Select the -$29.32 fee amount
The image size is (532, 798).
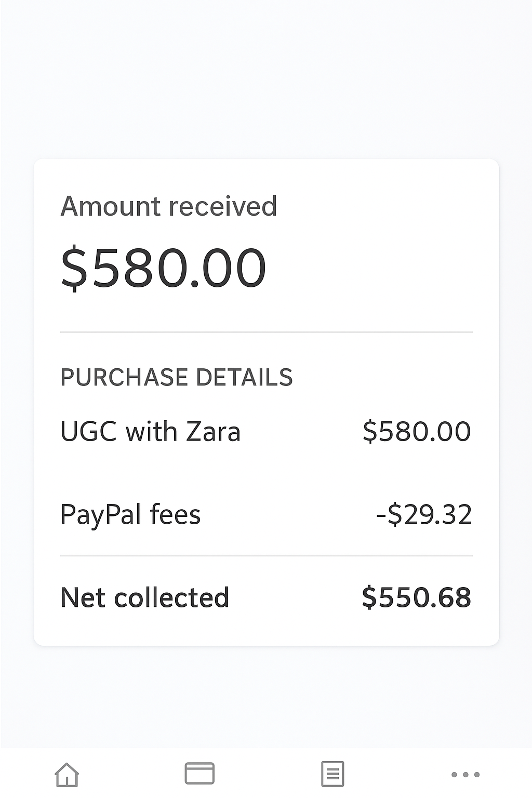[x=424, y=515]
